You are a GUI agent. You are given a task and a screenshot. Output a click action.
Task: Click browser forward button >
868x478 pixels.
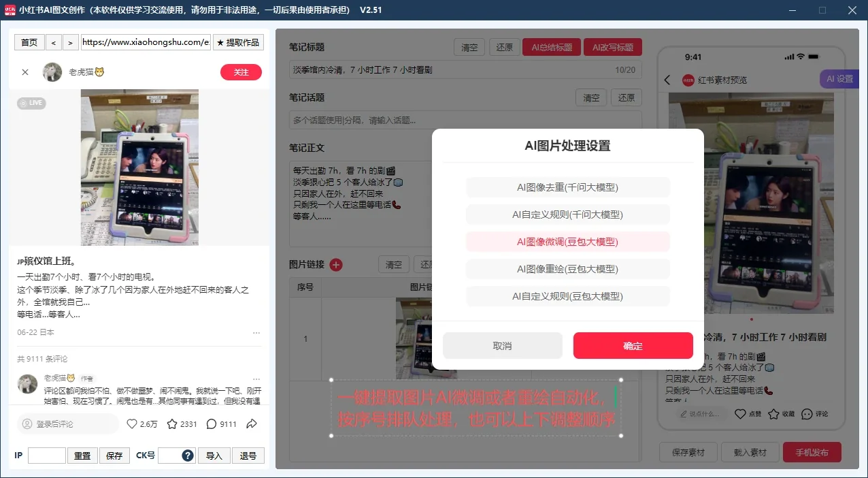(x=71, y=42)
